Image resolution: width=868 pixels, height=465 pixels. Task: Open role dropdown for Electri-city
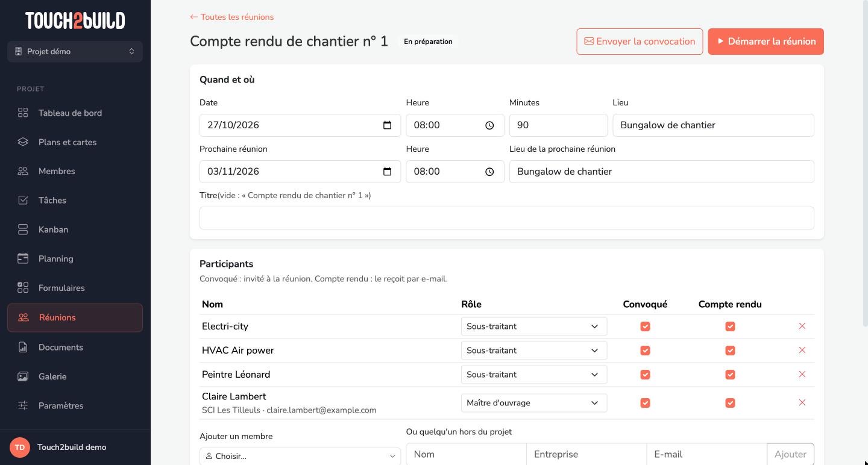click(x=533, y=326)
